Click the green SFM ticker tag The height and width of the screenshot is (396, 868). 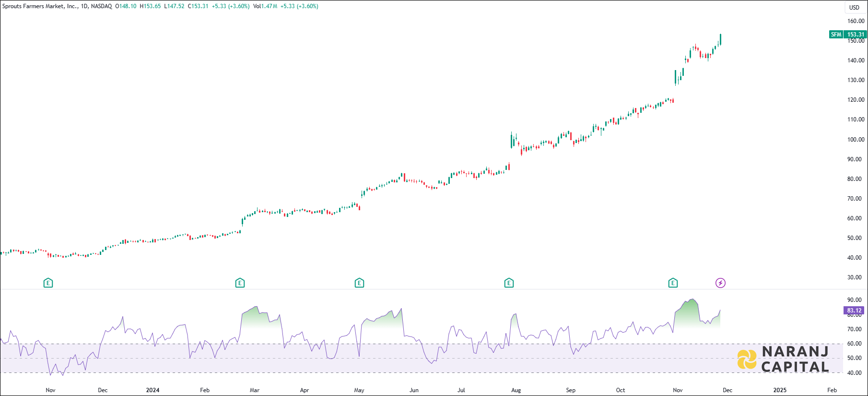pos(836,35)
